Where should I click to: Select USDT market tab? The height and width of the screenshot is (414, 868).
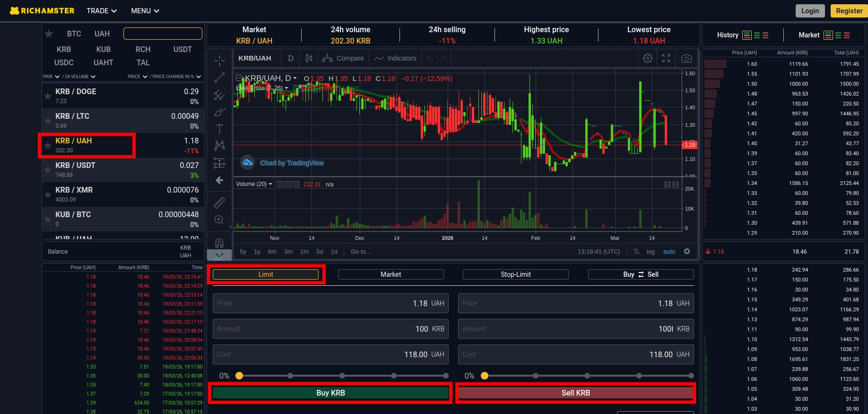tap(182, 49)
